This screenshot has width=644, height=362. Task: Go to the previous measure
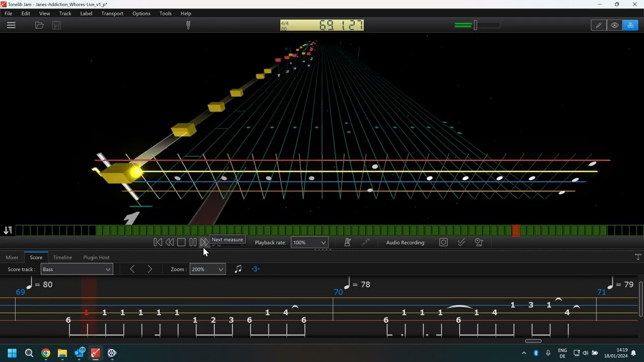tap(170, 242)
